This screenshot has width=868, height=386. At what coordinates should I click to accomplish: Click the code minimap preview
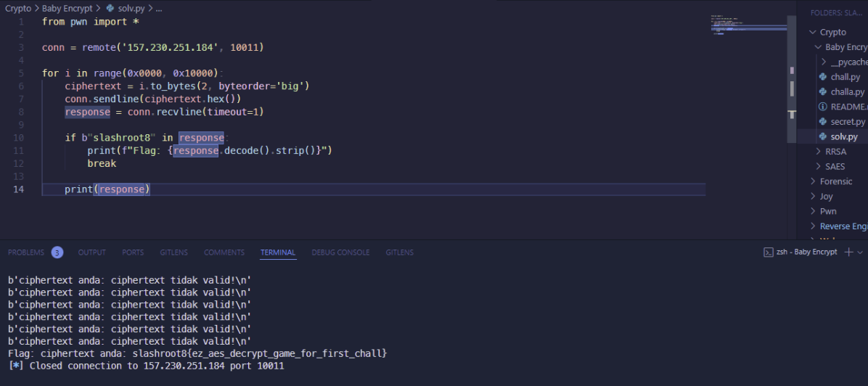coord(749,25)
